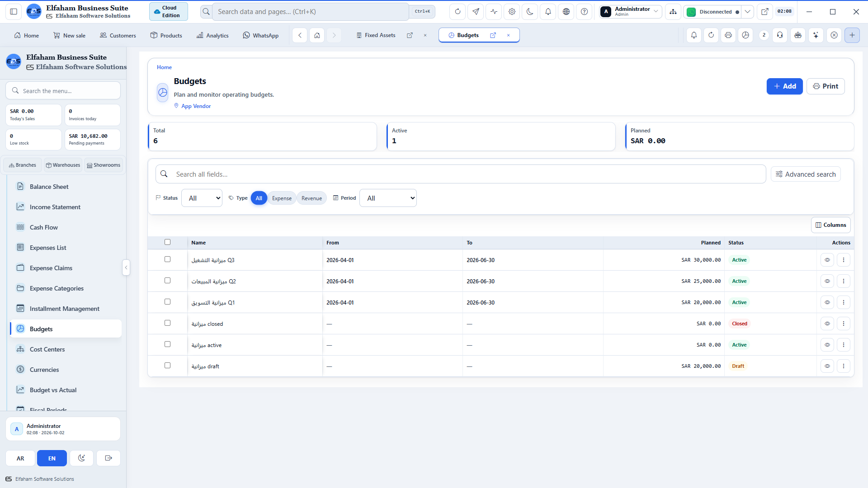Switch to the Fixed Assets tab

pos(376,35)
